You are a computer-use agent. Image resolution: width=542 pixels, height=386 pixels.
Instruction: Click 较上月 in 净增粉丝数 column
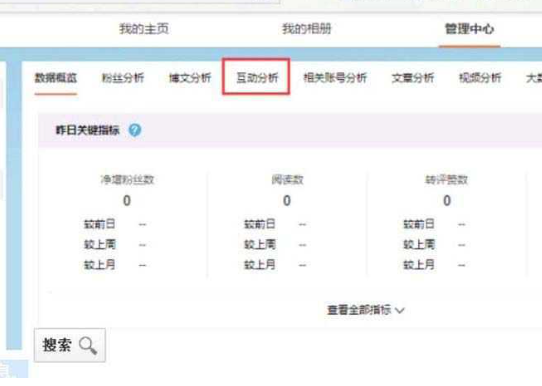(x=100, y=265)
